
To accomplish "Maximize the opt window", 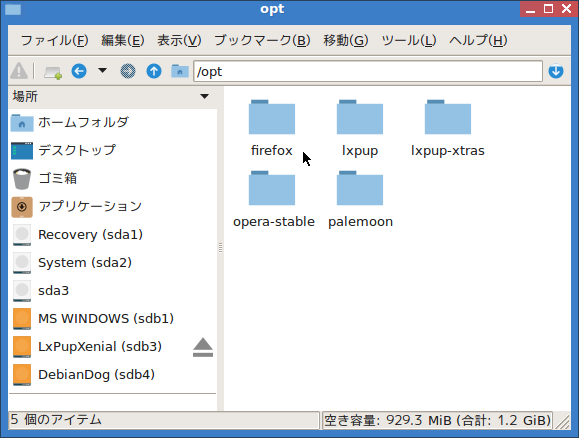I will (x=548, y=9).
